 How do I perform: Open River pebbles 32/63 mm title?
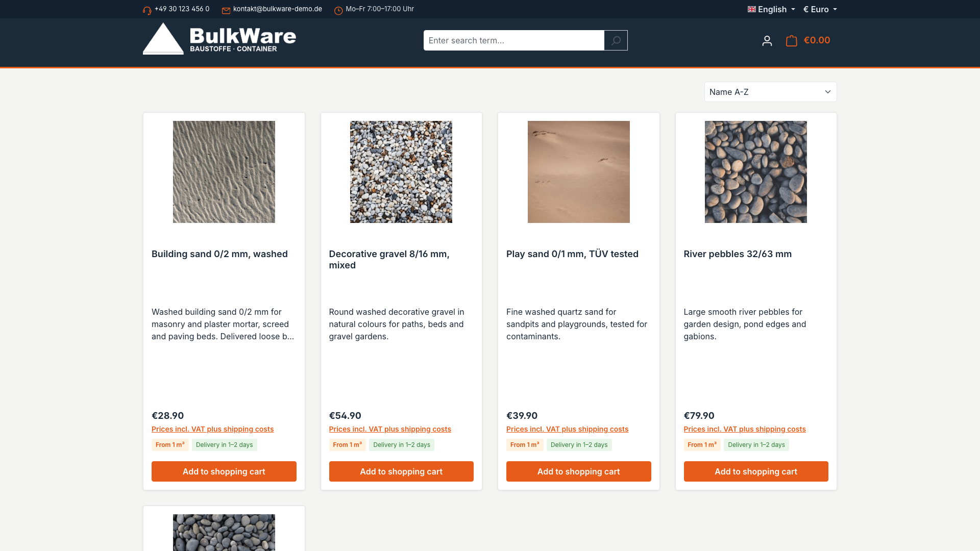[x=738, y=254]
